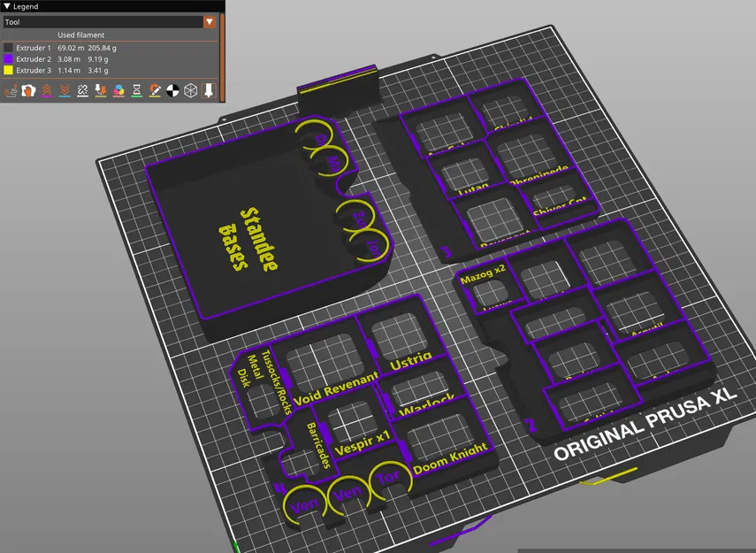Toggle Center of gravity marker icon

pos(172,90)
